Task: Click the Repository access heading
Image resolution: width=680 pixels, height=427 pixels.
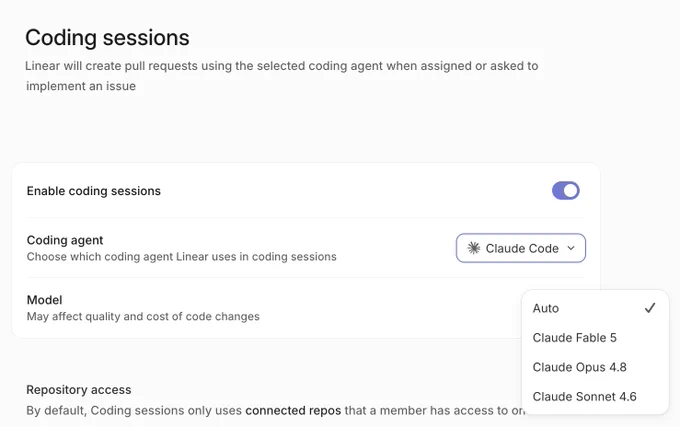Action: (78, 390)
